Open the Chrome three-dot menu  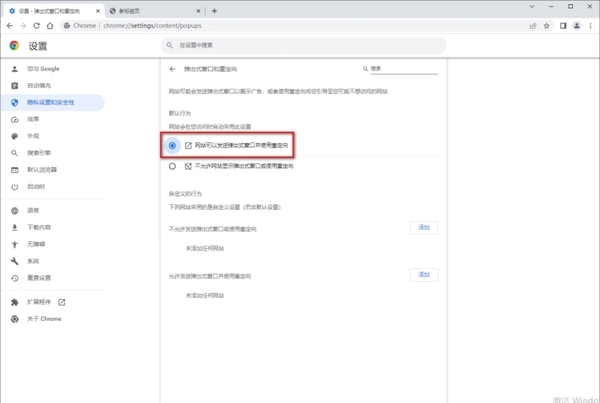[590, 26]
